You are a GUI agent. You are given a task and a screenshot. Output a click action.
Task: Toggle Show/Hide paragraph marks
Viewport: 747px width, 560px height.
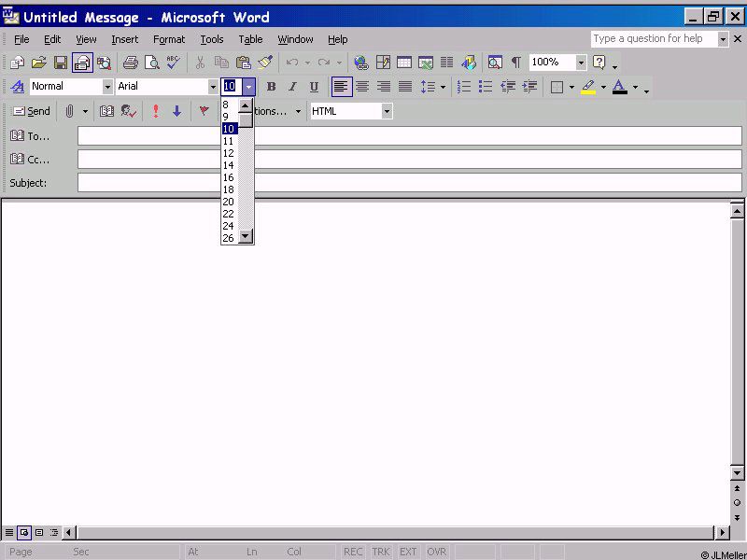click(x=516, y=63)
